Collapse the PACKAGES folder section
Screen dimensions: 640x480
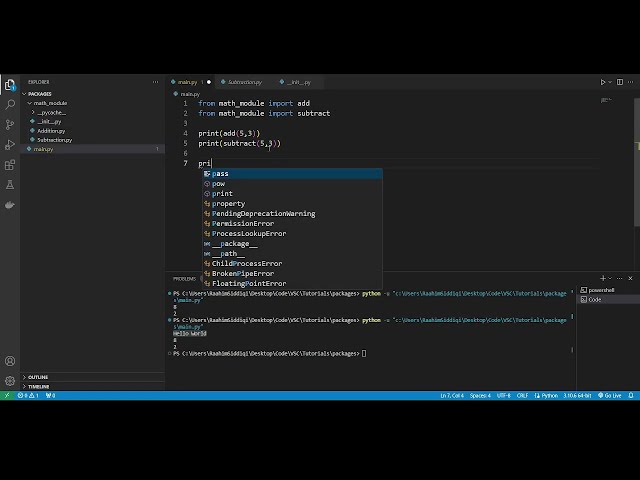pos(92,94)
